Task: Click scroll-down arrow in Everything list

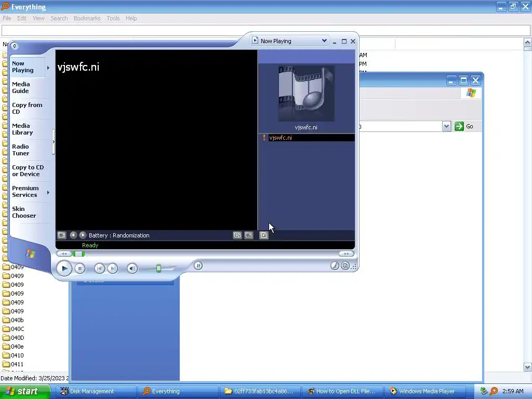Action: 527,367
